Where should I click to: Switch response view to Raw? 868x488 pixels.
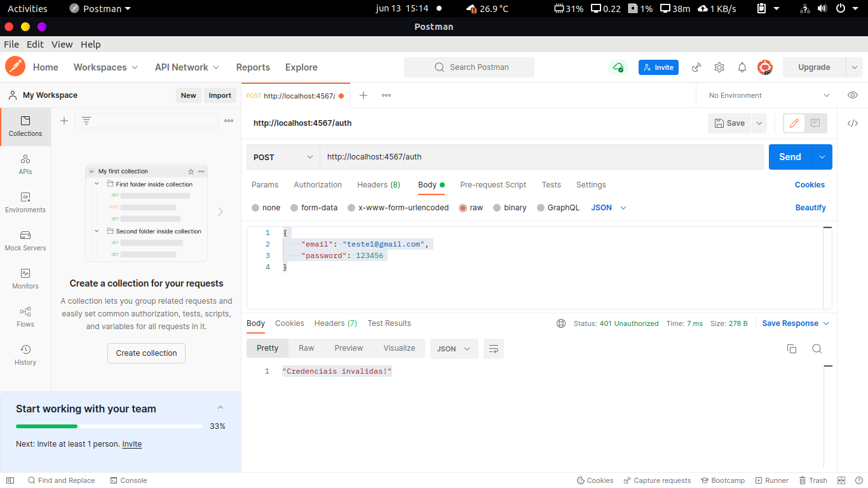click(306, 348)
